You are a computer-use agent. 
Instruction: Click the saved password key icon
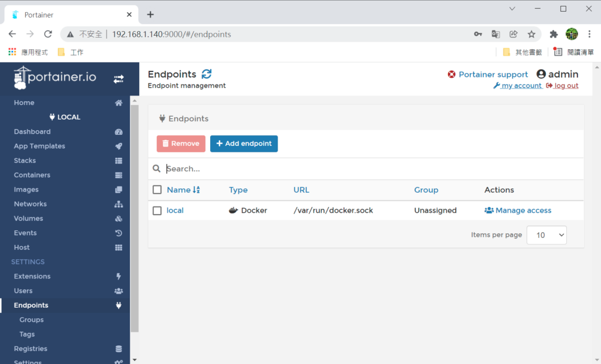(x=478, y=34)
